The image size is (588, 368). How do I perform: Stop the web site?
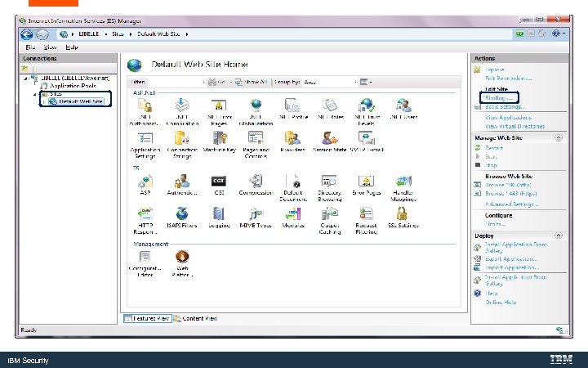(x=491, y=165)
